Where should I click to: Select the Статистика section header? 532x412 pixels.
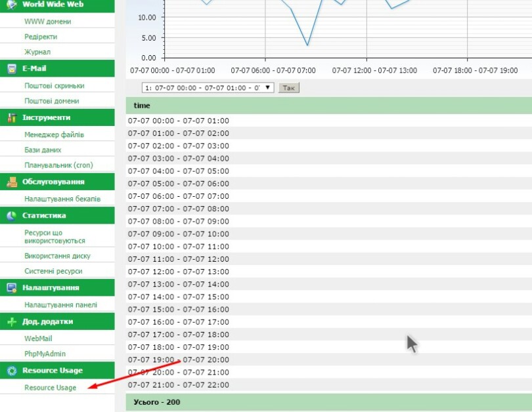pyautogui.click(x=57, y=215)
